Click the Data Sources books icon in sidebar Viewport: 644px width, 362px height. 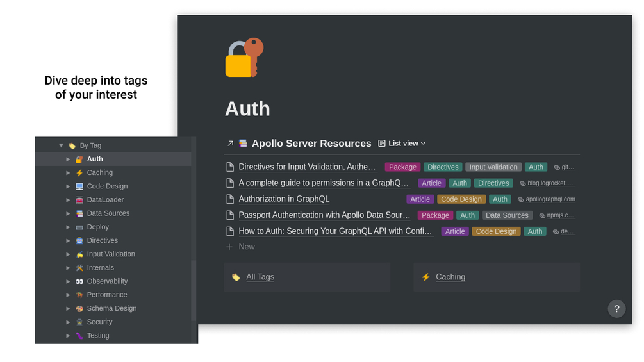point(79,213)
